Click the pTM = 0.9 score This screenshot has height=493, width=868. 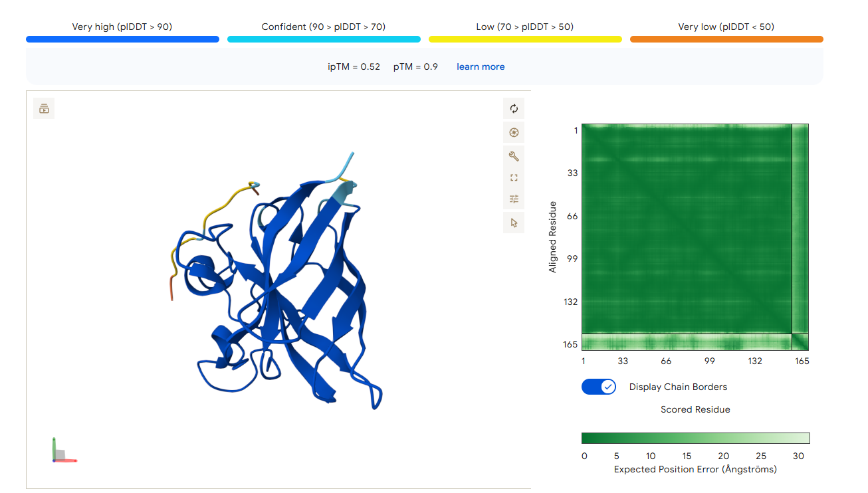click(415, 66)
